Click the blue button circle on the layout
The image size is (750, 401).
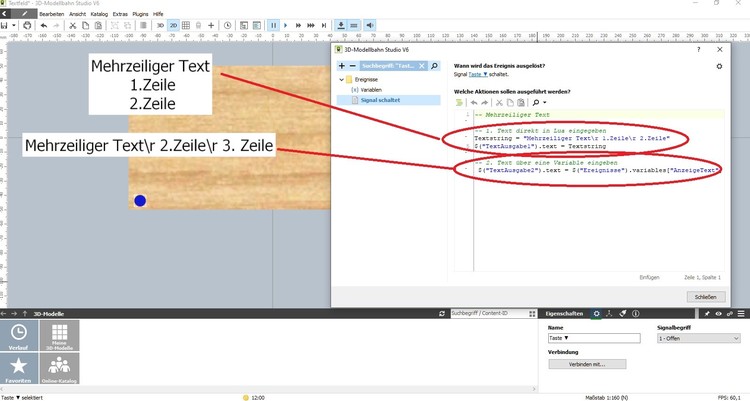pyautogui.click(x=140, y=200)
